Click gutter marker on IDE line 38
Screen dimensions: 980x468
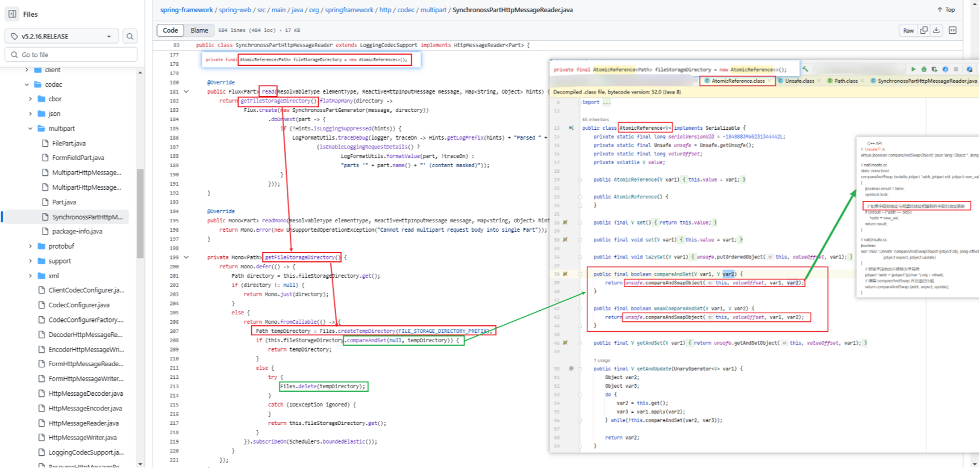point(565,274)
